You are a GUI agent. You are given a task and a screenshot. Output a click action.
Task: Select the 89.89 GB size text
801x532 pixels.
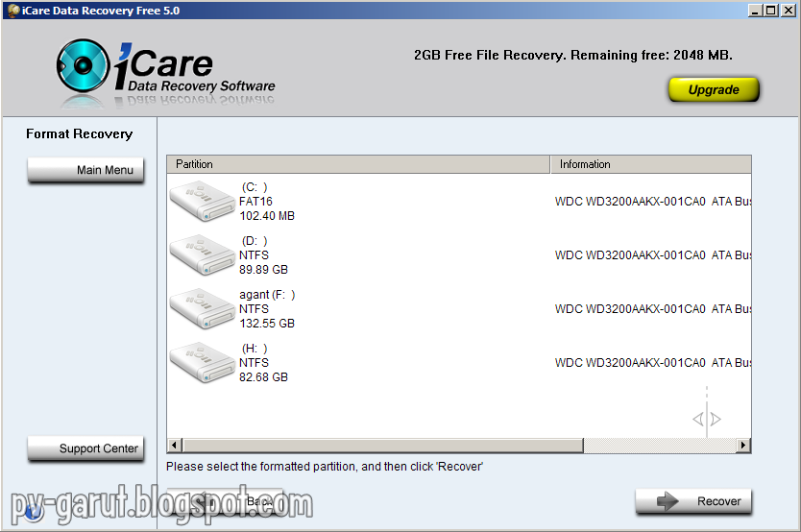click(263, 270)
